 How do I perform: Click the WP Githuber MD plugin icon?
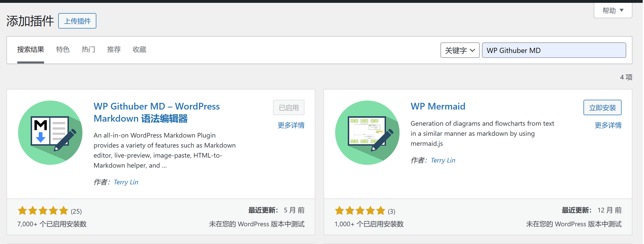click(50, 133)
